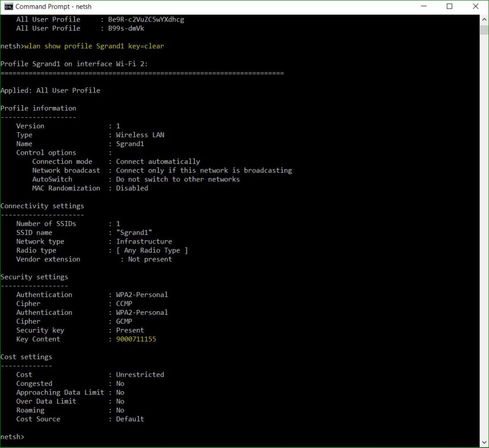Image resolution: width=489 pixels, height=448 pixels.
Task: Click the 'Security settings' section heading
Action: pyautogui.click(x=34, y=277)
